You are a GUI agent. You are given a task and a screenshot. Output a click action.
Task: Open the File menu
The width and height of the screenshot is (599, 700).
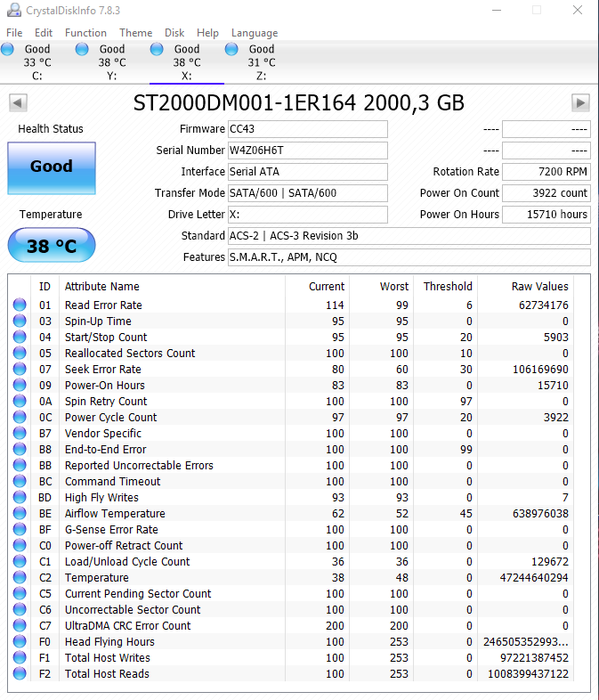(14, 33)
